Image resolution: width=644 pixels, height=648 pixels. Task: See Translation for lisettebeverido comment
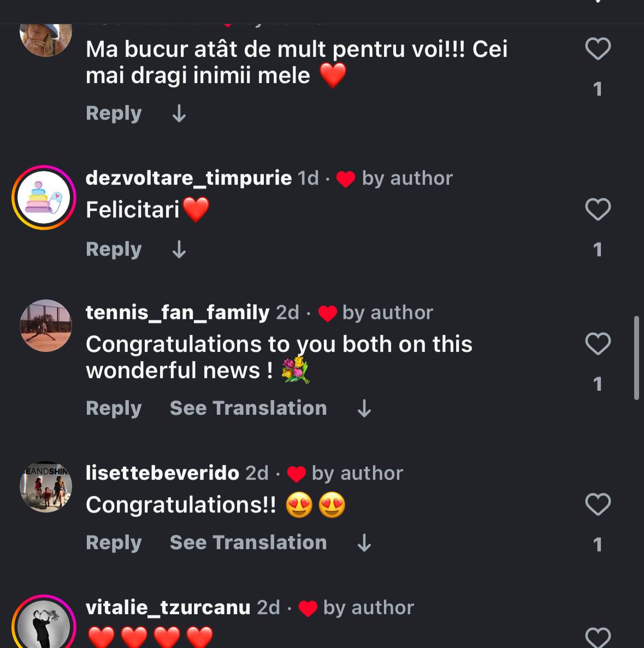click(x=248, y=543)
